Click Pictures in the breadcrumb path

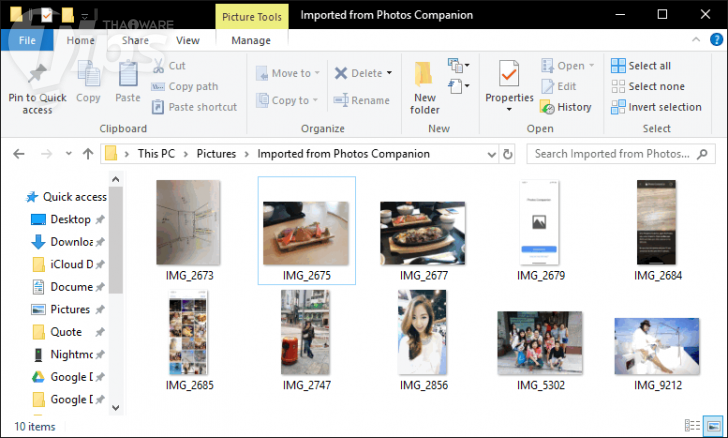216,154
